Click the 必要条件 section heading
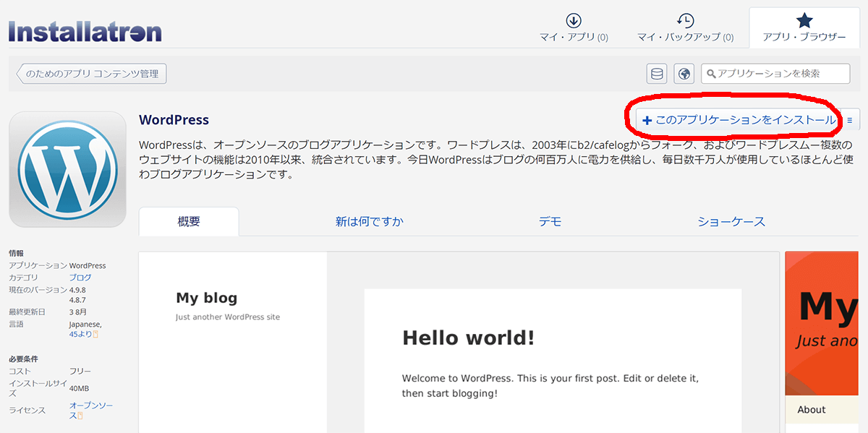Screen dimensions: 868x433 point(23,359)
